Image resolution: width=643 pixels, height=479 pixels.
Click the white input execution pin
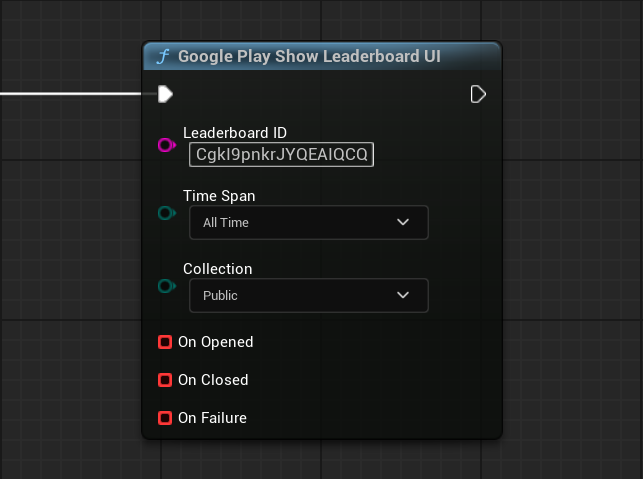(165, 94)
